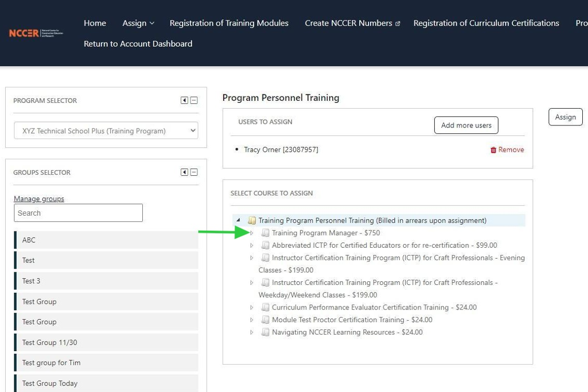Collapse the Groups Selector panel with its arrow icon
The image size is (588, 392).
pyautogui.click(x=185, y=172)
